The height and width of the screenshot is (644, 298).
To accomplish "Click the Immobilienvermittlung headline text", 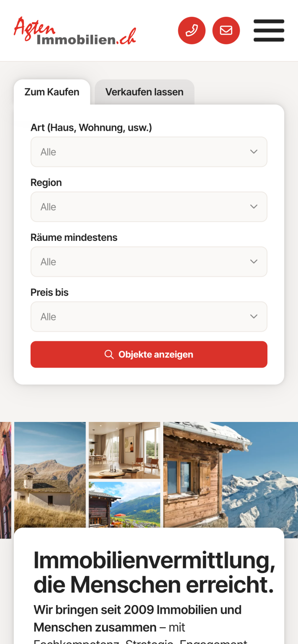I will [154, 572].
